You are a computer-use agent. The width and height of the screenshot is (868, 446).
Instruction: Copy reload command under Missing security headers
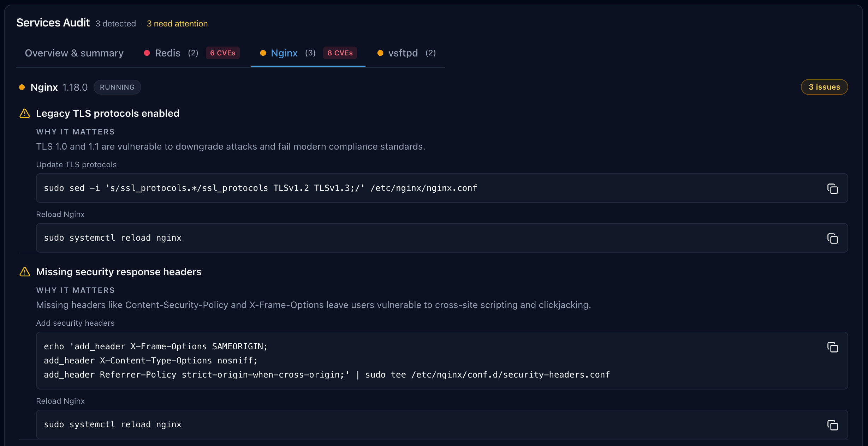(x=832, y=425)
